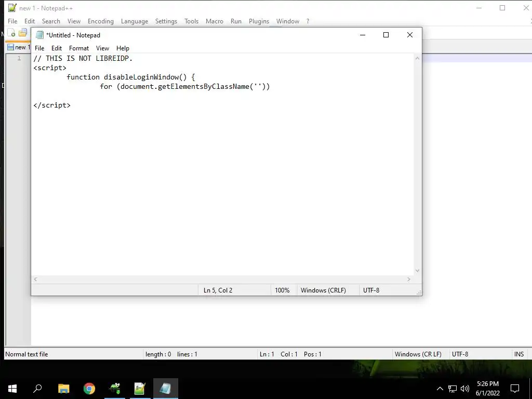Open Notepad++ Window menu
This screenshot has width=532, height=399.
[288, 21]
